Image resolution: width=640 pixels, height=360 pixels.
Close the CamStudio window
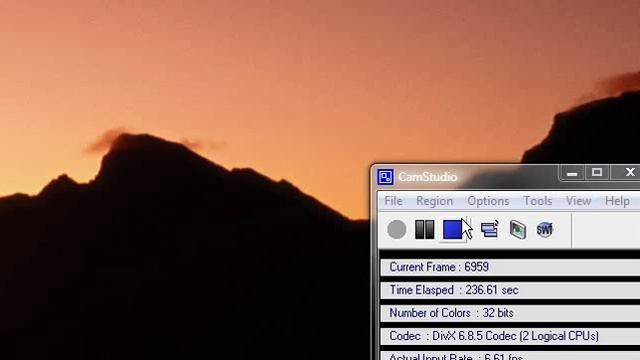pos(629,173)
